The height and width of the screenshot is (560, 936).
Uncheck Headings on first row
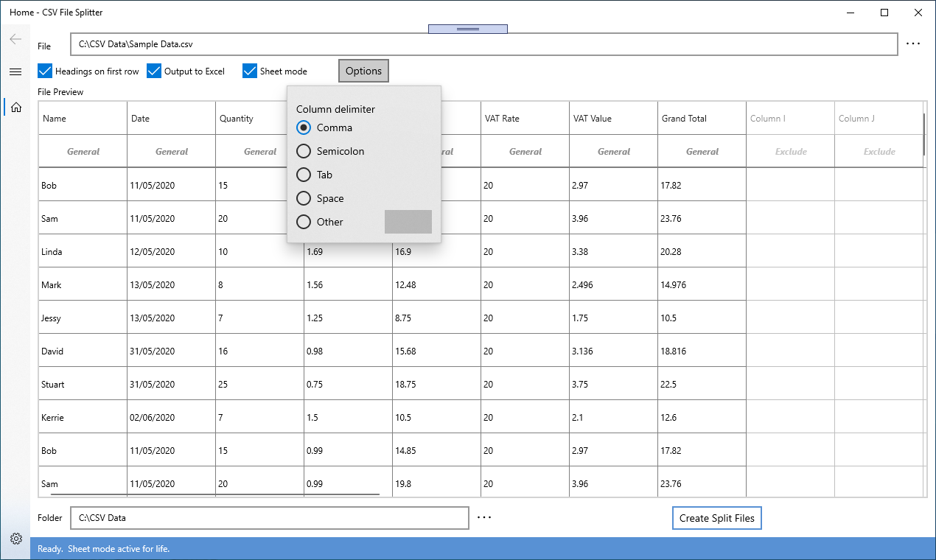[x=44, y=71]
